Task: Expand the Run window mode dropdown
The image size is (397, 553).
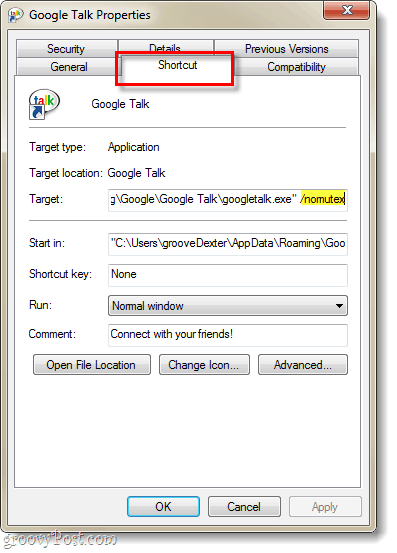Action: pyautogui.click(x=228, y=305)
